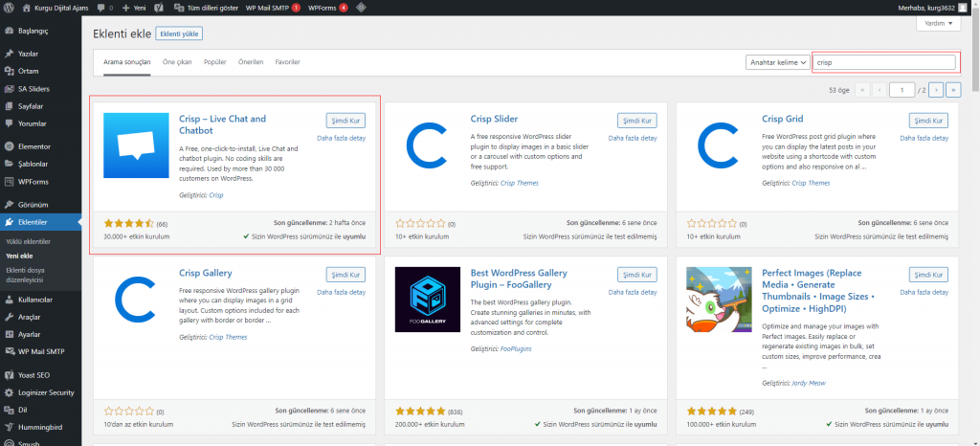Screen dimensions: 980x446
Task: Install the Perfect Images plugin
Action: (928, 275)
